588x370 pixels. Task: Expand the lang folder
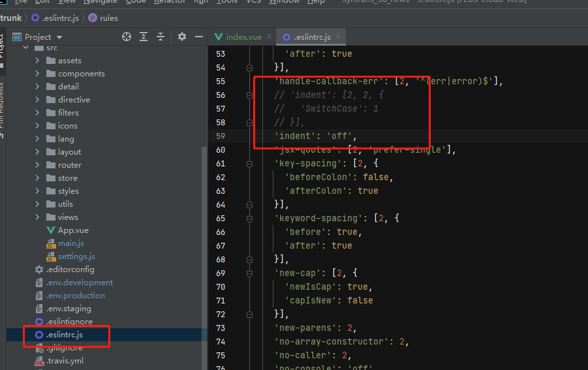pos(37,139)
